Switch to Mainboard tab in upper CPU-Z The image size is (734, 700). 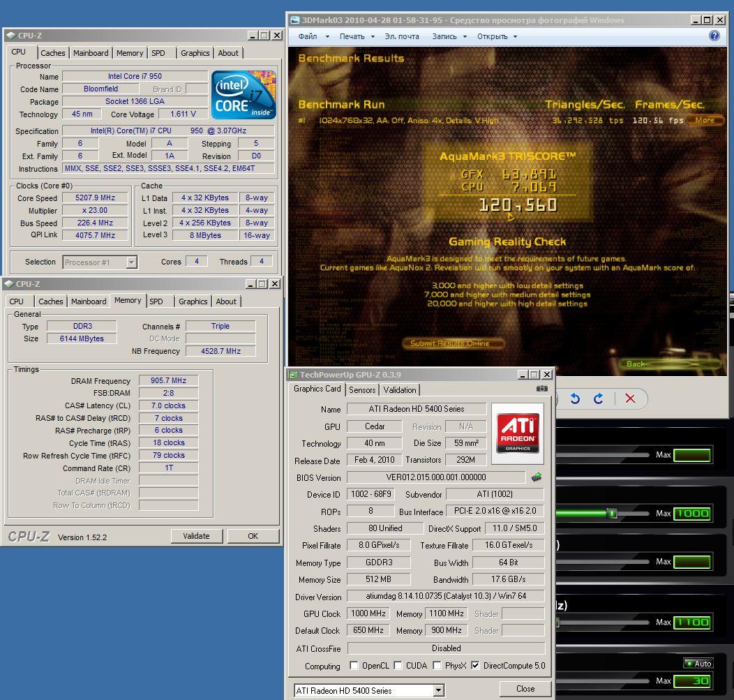pyautogui.click(x=91, y=53)
